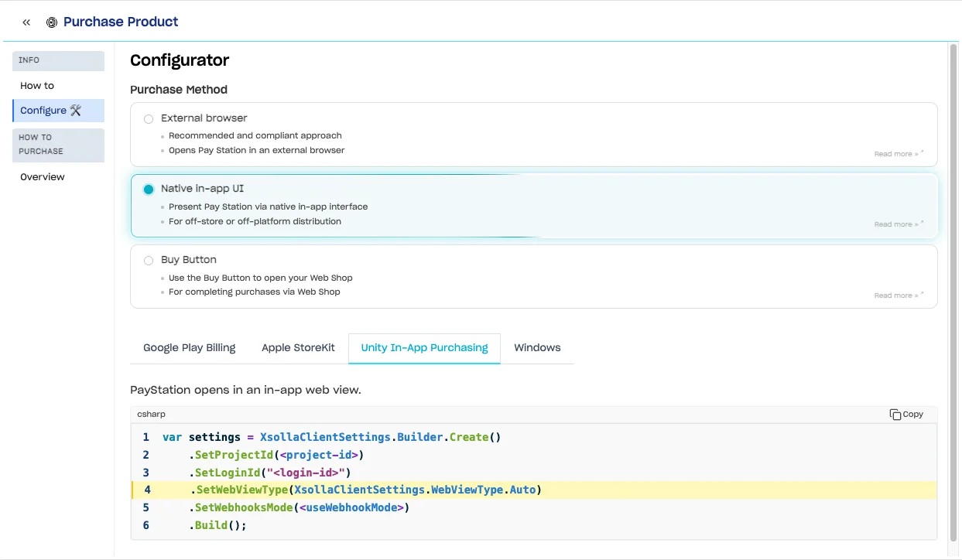The height and width of the screenshot is (560, 962).
Task: Click the HOW TO PURCHASE section header
Action: pyautogui.click(x=59, y=145)
